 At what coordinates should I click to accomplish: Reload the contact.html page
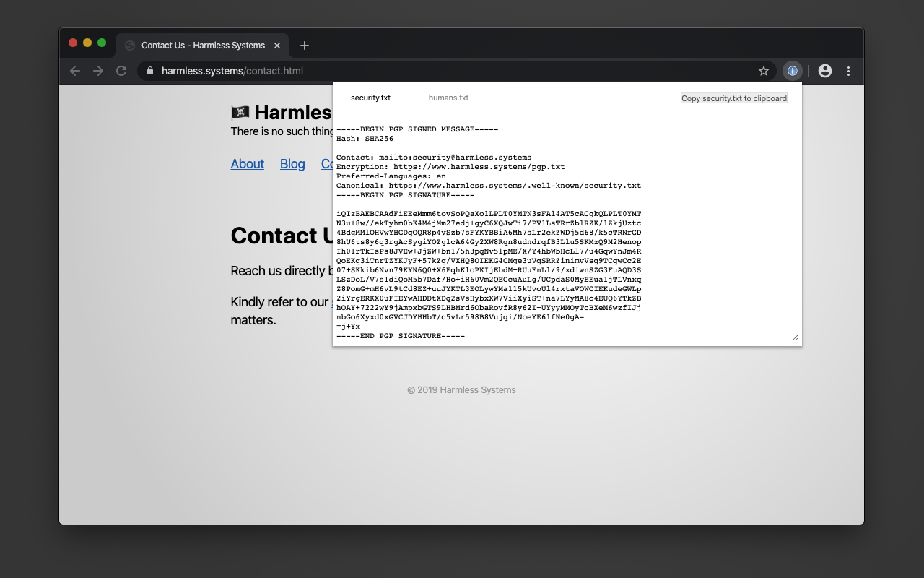(121, 71)
